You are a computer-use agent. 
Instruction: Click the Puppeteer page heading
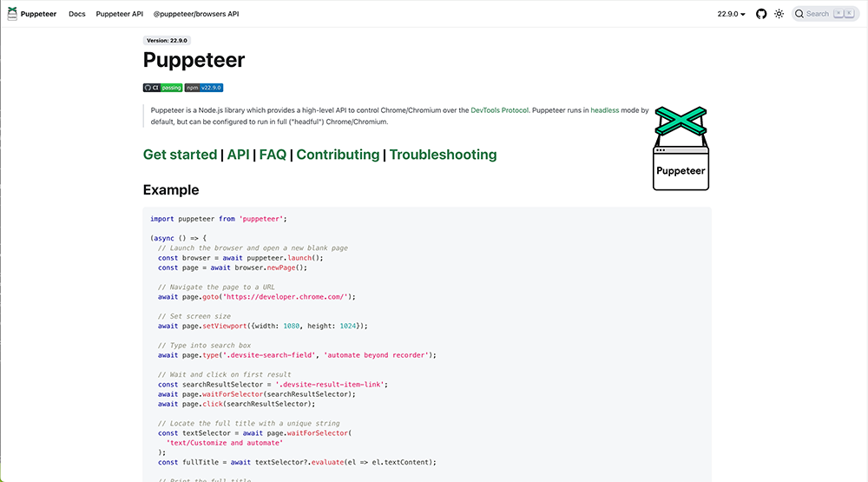coord(194,60)
